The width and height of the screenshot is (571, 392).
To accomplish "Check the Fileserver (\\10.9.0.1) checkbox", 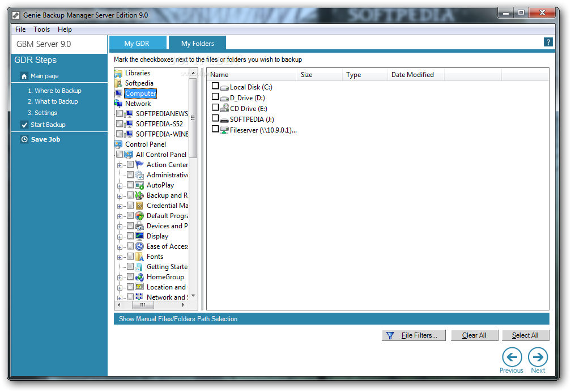I will pos(215,129).
